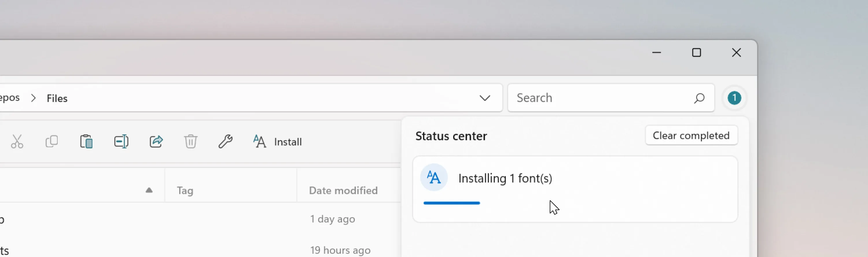
Task: Click the Delete trash icon
Action: click(191, 141)
